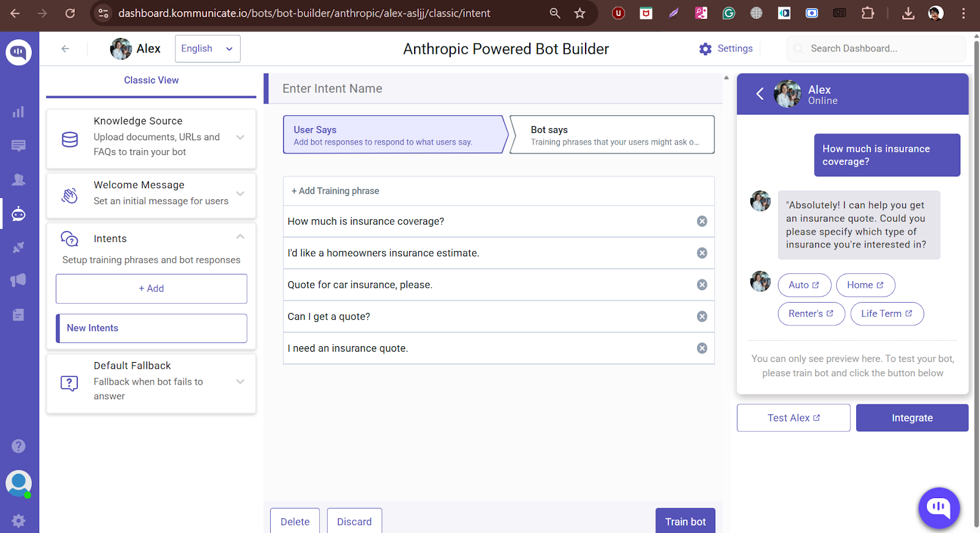Open the conversations icon in left sidebar
Viewport: 980px width, 533px height.
coord(18,146)
